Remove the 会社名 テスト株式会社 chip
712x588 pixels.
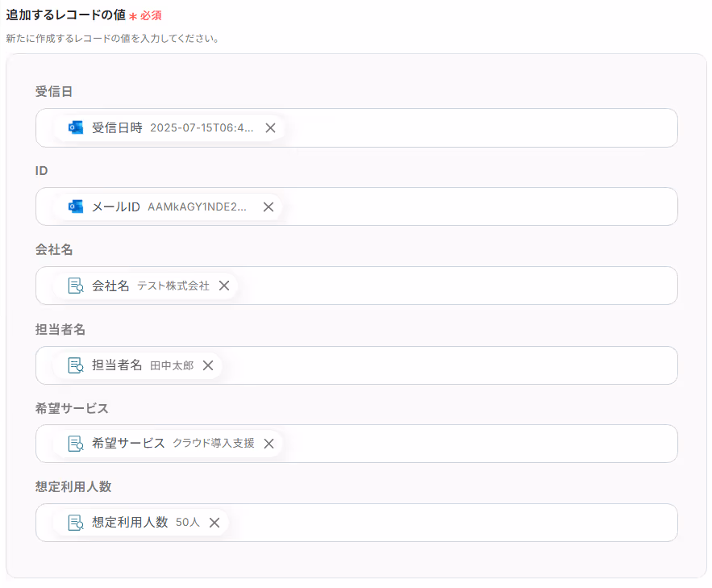click(x=224, y=286)
